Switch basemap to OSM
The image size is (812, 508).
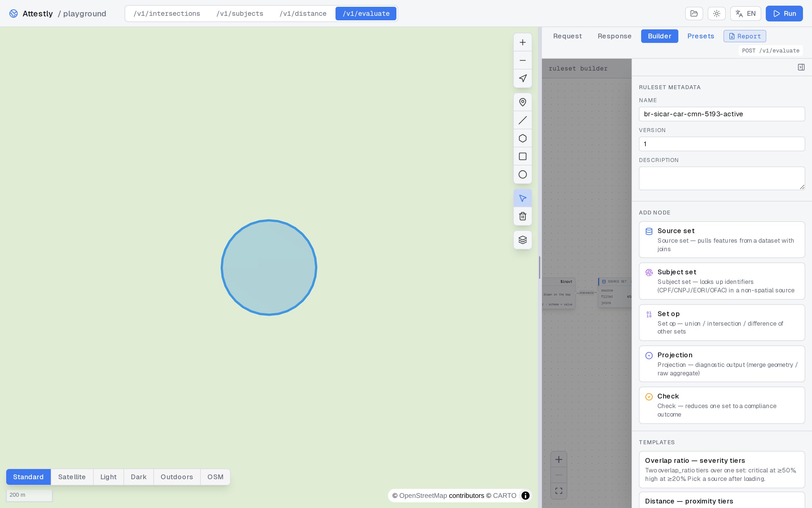tap(215, 477)
